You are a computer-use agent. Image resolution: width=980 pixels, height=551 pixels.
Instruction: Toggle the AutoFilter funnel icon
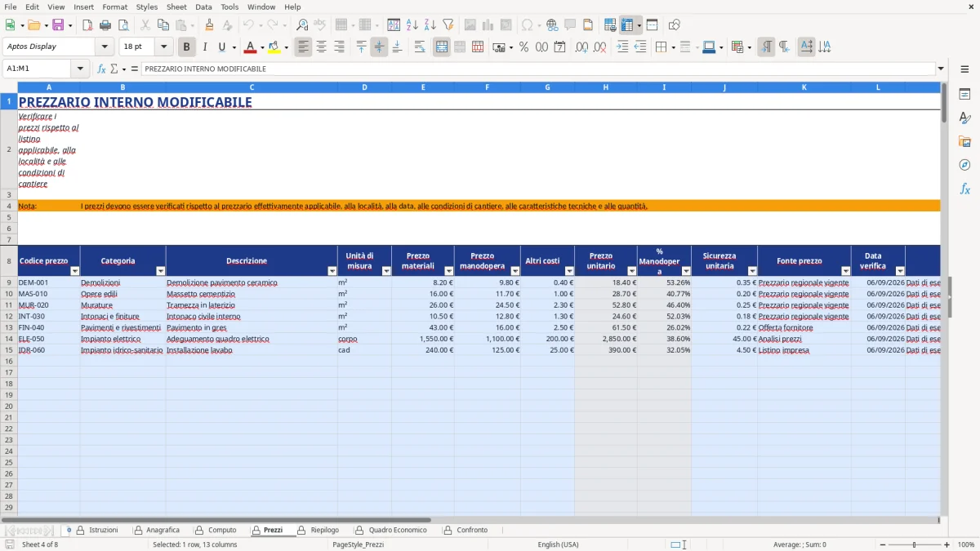[448, 25]
